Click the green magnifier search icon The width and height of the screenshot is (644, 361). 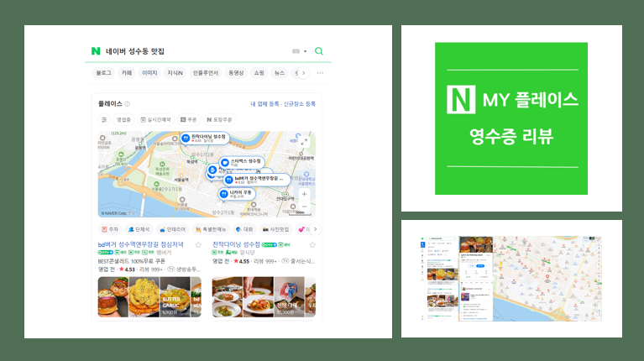319,51
